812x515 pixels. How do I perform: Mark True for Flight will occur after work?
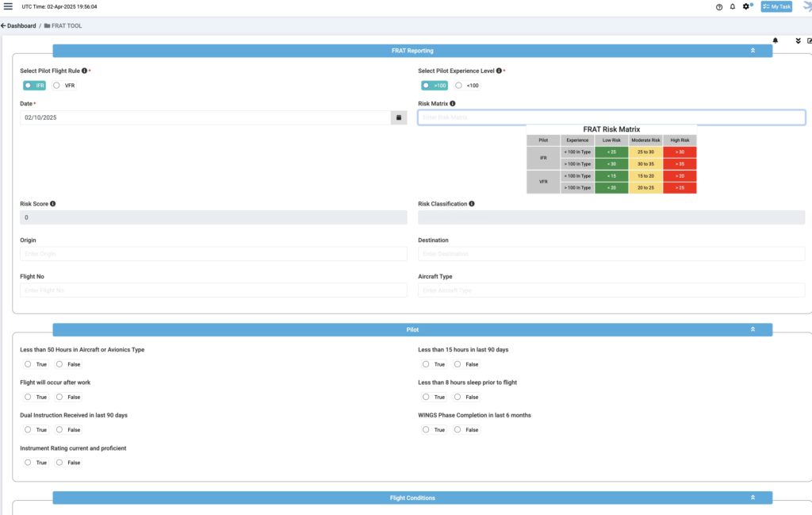tap(28, 397)
